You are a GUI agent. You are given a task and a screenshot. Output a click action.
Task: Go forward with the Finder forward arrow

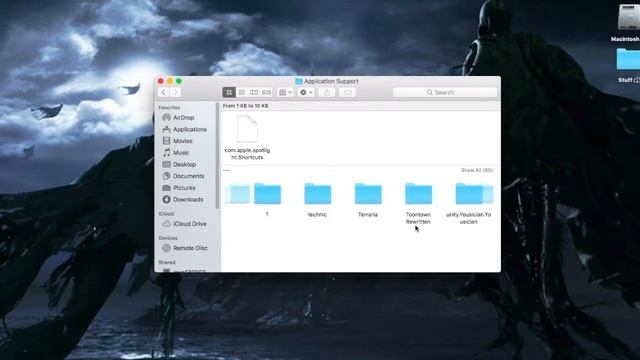tap(176, 92)
